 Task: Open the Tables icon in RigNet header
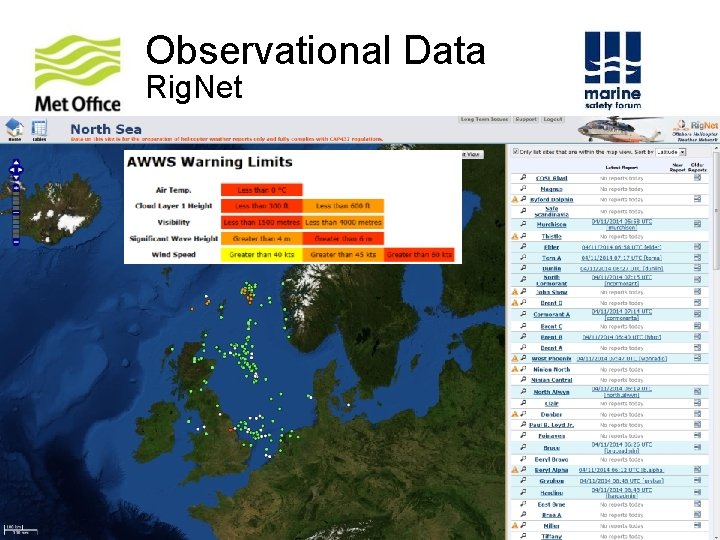[39, 130]
